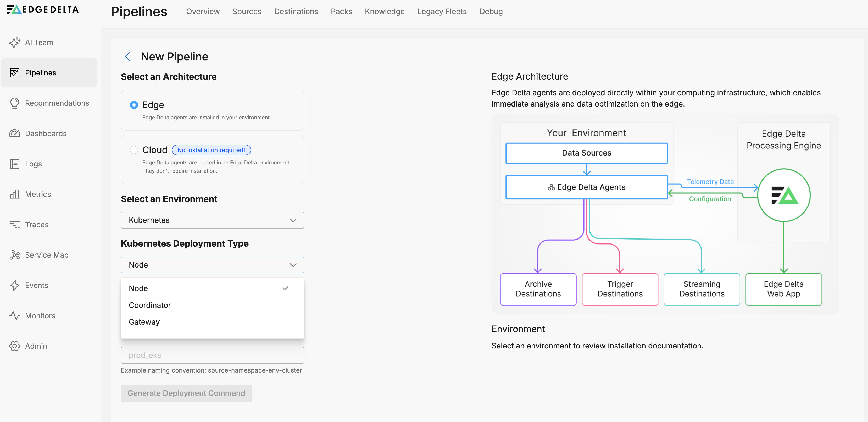868x422 pixels.
Task: Click the AI Team sparkle icon
Action: (14, 42)
